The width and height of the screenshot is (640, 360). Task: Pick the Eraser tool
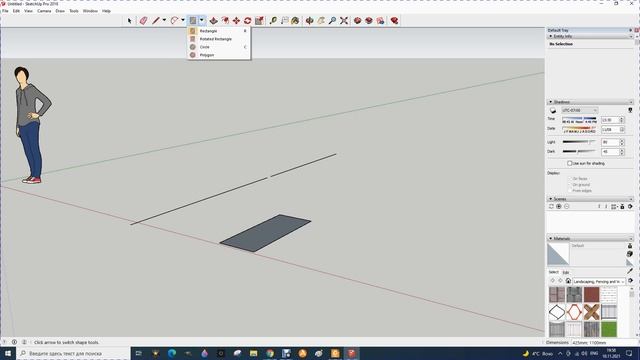click(x=143, y=20)
